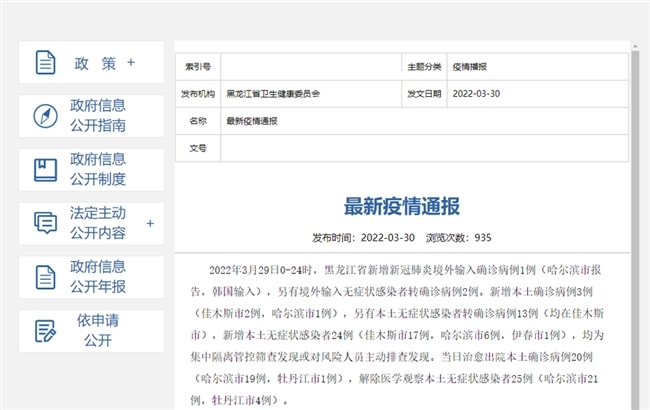Image resolution: width=650 pixels, height=410 pixels.
Task: Expand 法定主动公开内容 using its plus sign
Action: click(150, 223)
